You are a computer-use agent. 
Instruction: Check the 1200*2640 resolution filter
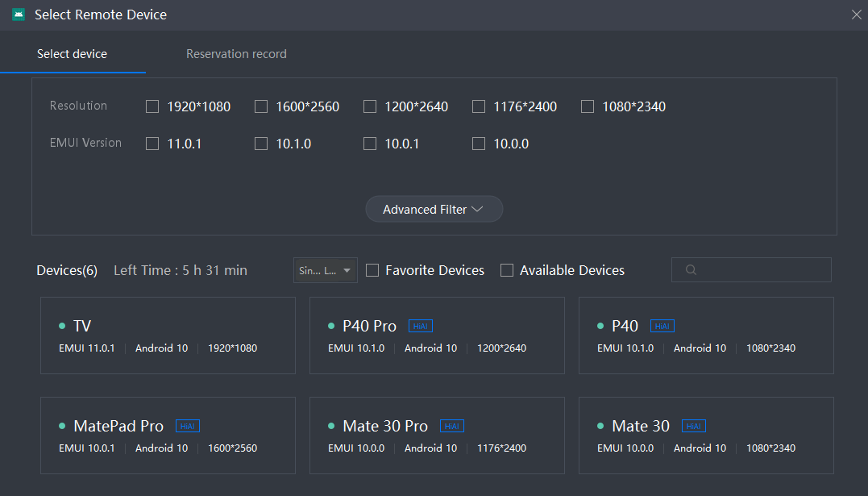[x=370, y=106]
